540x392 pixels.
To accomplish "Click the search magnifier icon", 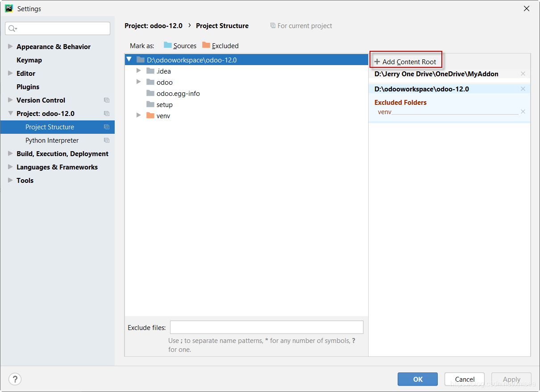I will click(x=12, y=29).
